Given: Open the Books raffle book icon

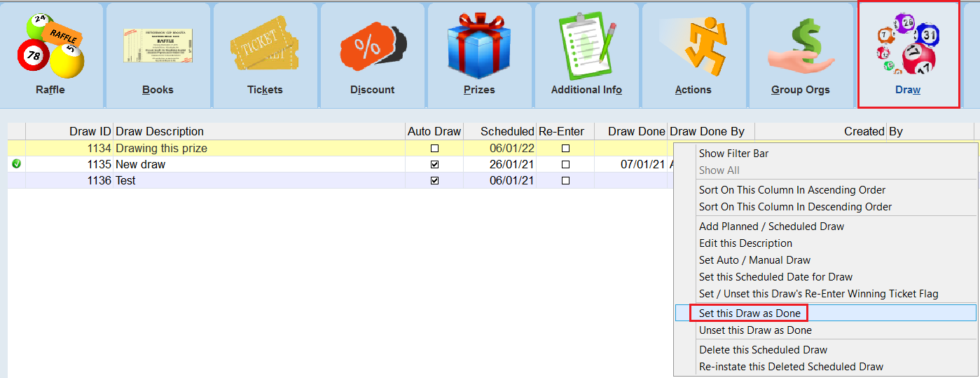Looking at the screenshot, I should click(158, 47).
